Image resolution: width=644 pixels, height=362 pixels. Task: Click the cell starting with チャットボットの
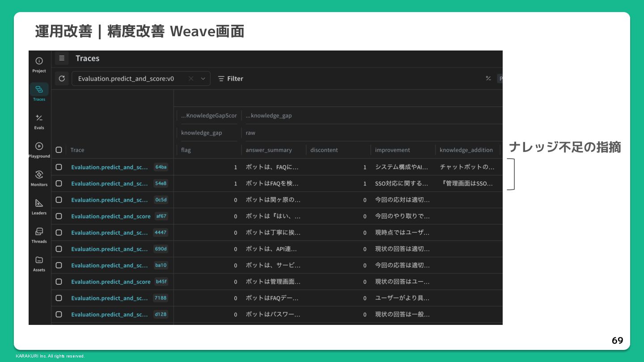point(467,167)
